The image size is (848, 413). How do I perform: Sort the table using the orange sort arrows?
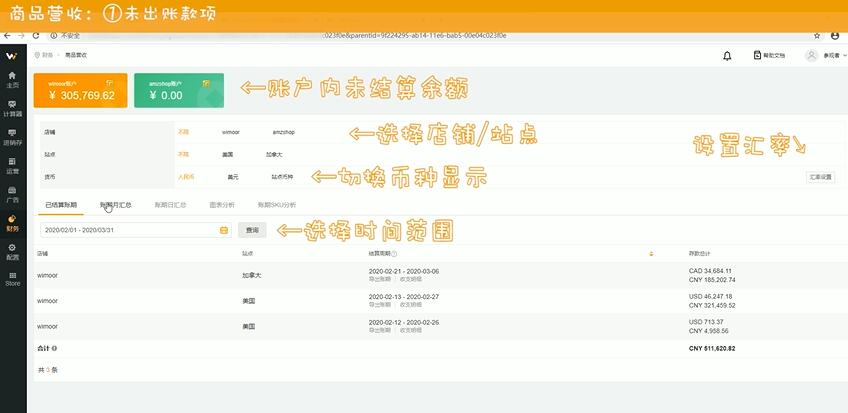[651, 254]
